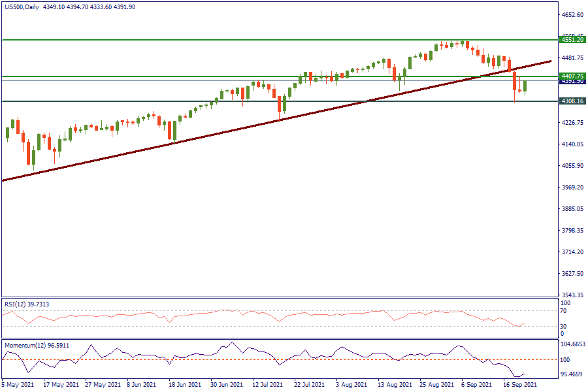Select the 4551.20 green resistance price tag
Viewport: 588px width, 392px height.
(x=572, y=40)
